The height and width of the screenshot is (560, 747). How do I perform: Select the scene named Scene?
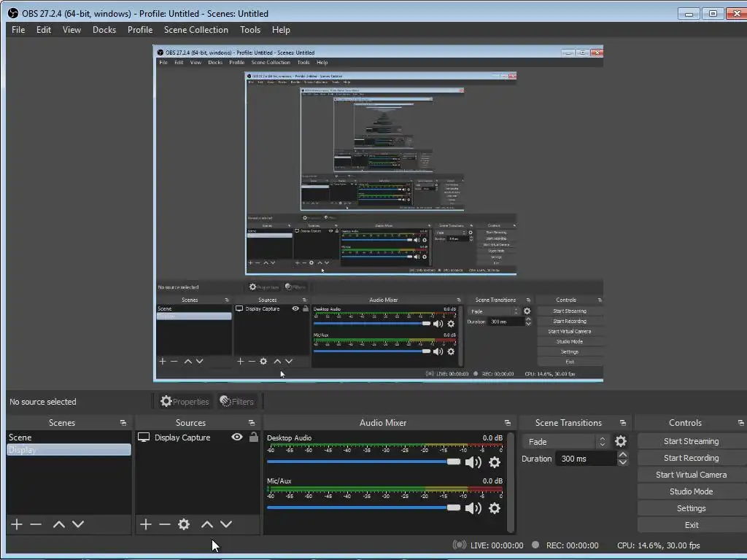[69, 437]
